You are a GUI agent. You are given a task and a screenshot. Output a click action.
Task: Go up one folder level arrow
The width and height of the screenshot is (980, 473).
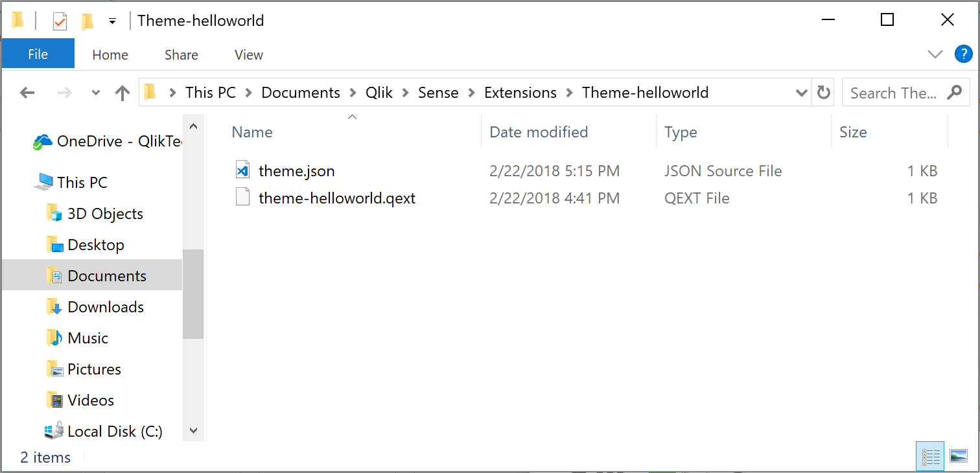pyautogui.click(x=122, y=93)
